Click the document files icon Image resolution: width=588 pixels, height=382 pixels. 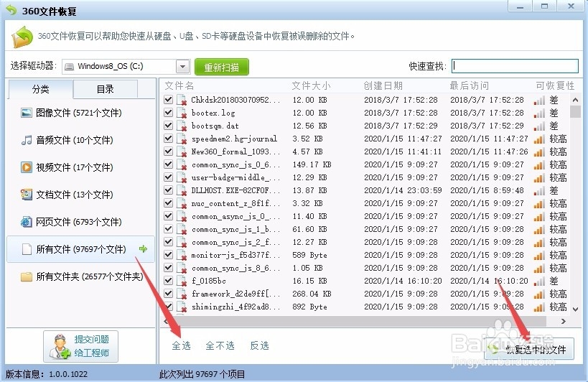click(x=27, y=195)
